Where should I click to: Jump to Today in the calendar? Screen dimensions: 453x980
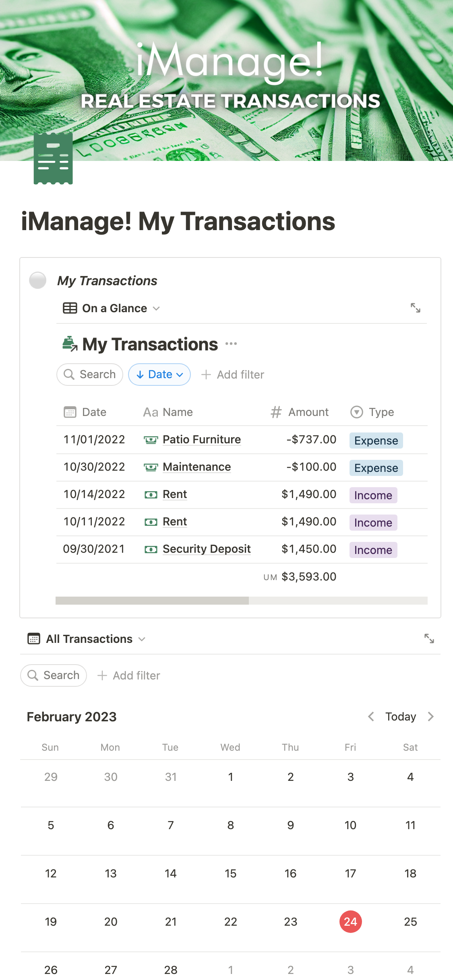coord(400,716)
